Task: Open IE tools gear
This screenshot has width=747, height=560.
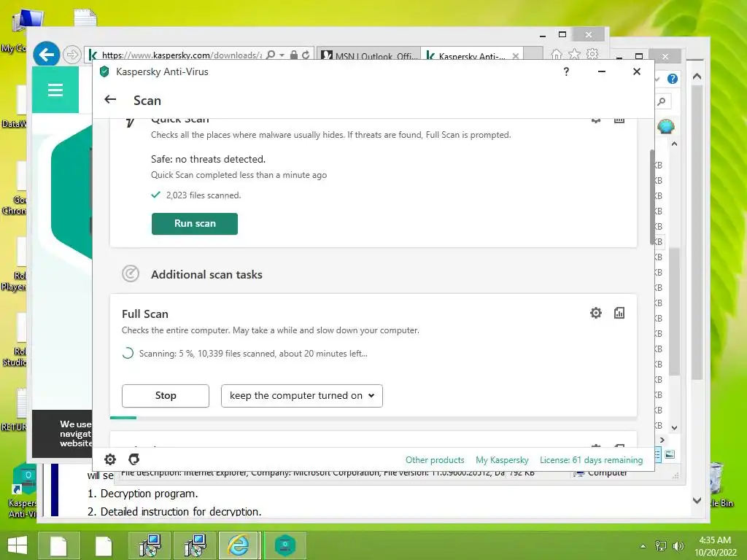Action: (592, 54)
